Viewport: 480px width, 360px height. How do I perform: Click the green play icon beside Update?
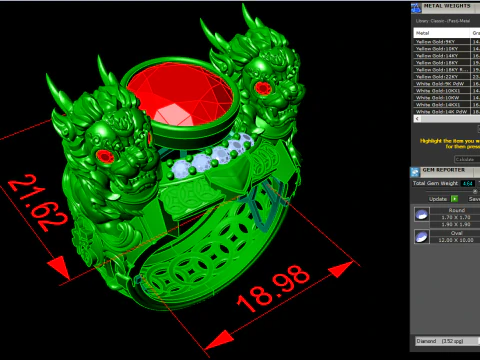pyautogui.click(x=454, y=199)
